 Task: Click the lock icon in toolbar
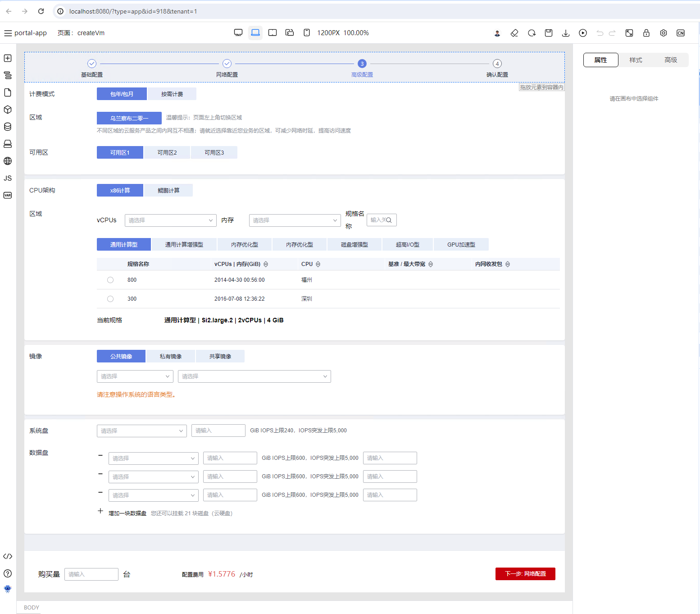646,33
